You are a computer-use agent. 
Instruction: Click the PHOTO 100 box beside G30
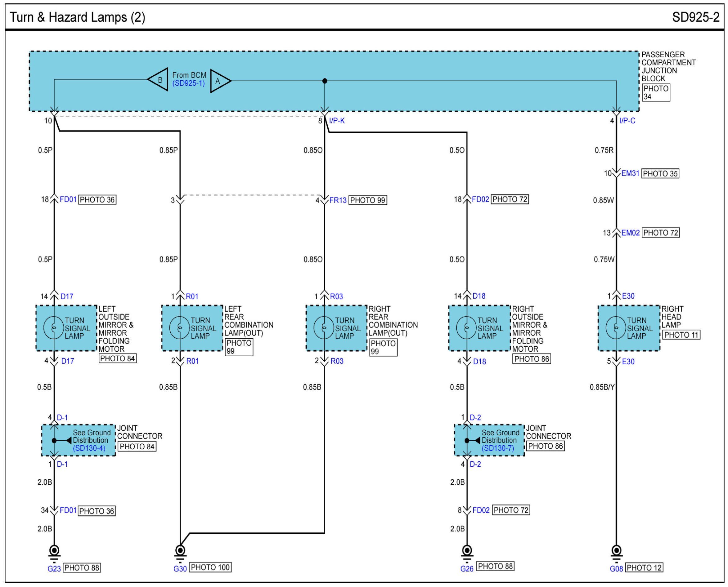[210, 567]
